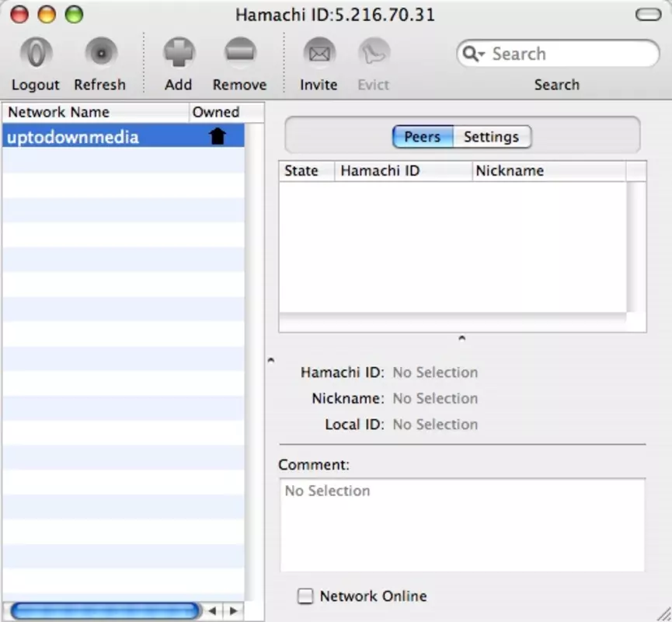Click the Refresh toolbar icon
672x622 pixels.
101,53
